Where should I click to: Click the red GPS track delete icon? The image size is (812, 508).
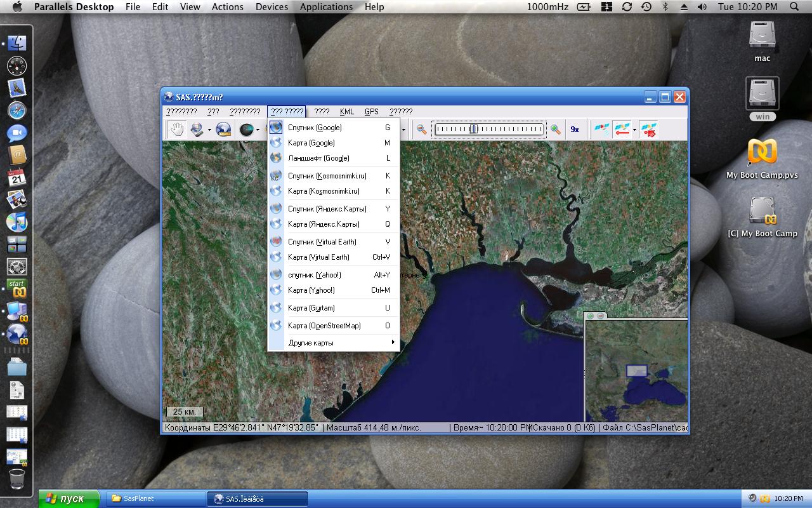(x=648, y=130)
